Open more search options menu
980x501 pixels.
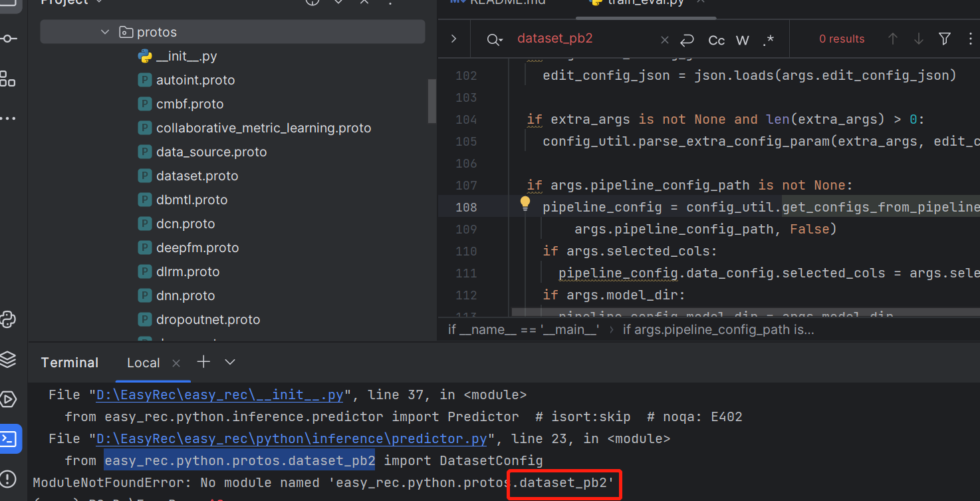pyautogui.click(x=971, y=39)
